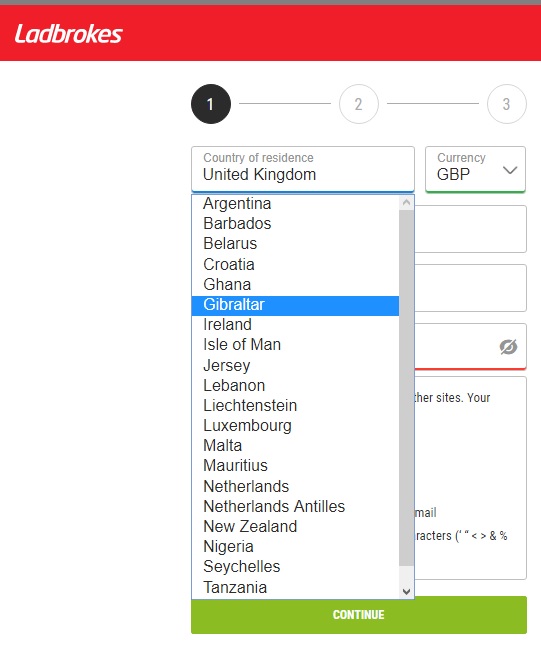Click the step 1 circle

coord(211,104)
